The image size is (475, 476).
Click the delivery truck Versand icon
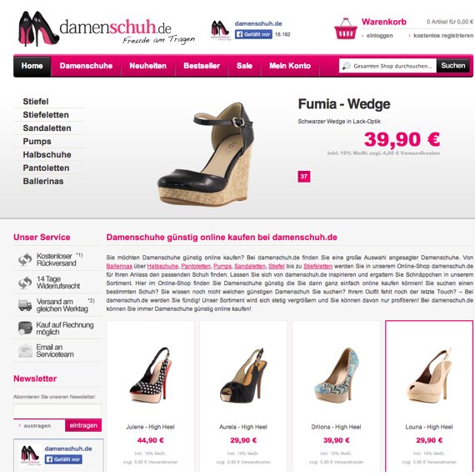coord(25,305)
